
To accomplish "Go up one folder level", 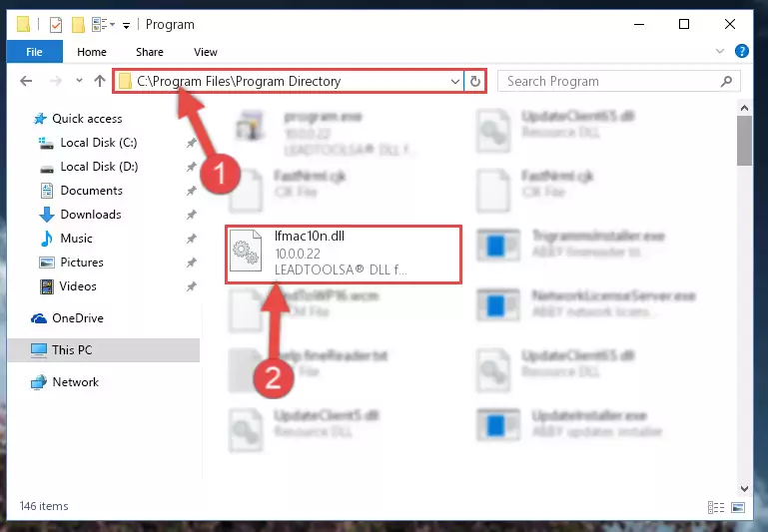I will click(100, 81).
